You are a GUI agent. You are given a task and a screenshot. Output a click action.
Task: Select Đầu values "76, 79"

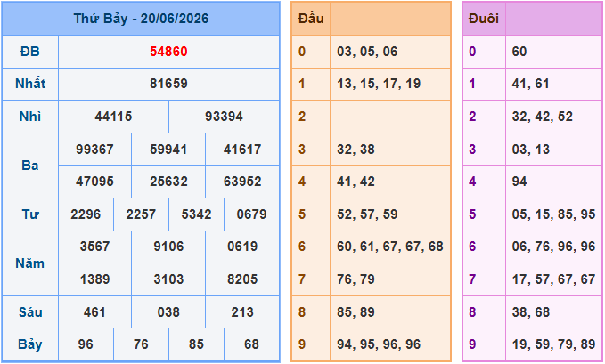pyautogui.click(x=356, y=279)
